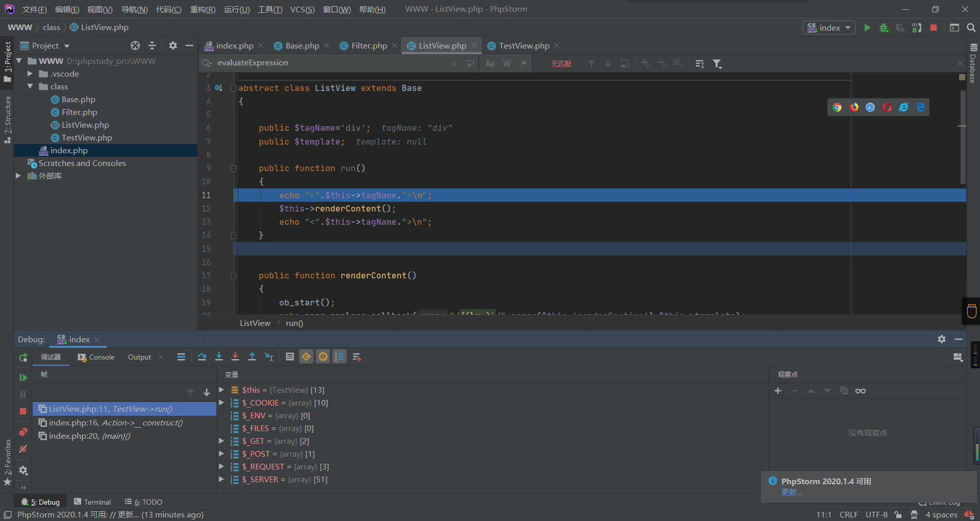Force step into in debugger toolbar
Image resolution: width=980 pixels, height=521 pixels.
tap(235, 357)
